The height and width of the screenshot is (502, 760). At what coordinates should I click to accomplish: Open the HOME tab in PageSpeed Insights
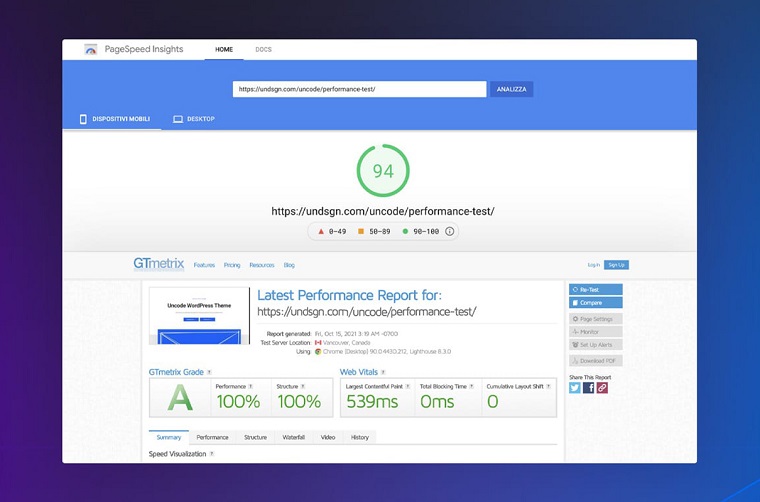224,49
